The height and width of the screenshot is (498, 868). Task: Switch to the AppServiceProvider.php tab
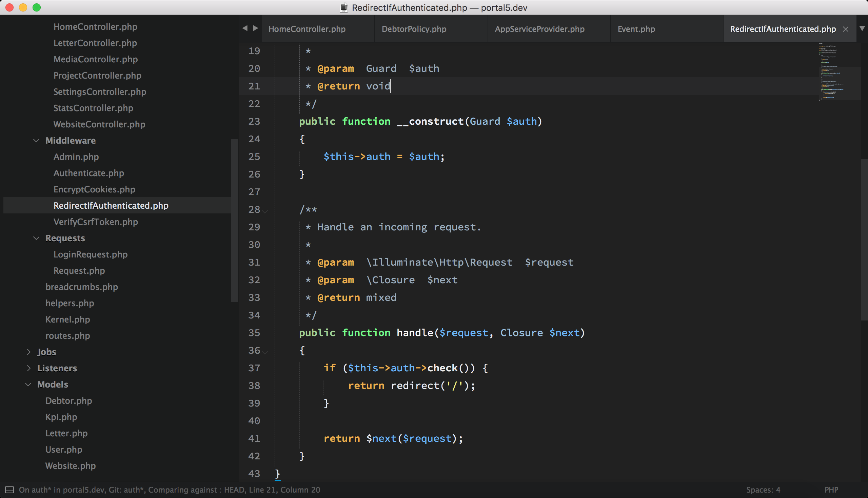pyautogui.click(x=539, y=29)
